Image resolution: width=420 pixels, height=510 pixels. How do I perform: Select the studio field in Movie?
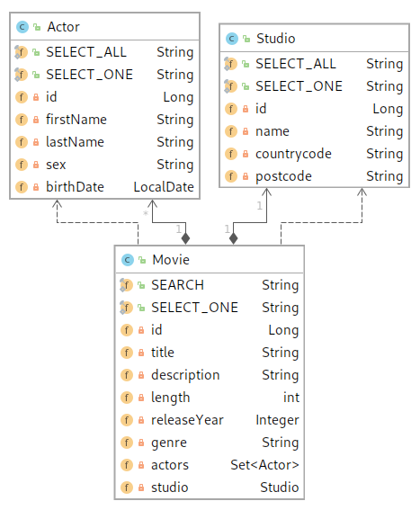tap(210, 488)
